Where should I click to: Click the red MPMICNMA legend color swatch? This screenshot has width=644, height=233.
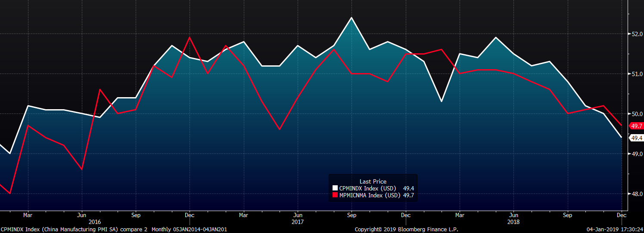click(x=335, y=196)
